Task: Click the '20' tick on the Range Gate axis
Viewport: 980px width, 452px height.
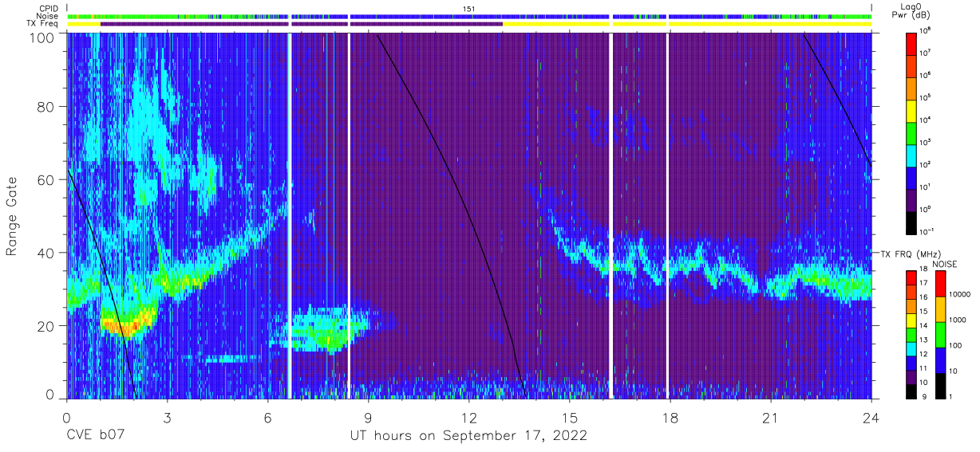Action: [46, 326]
